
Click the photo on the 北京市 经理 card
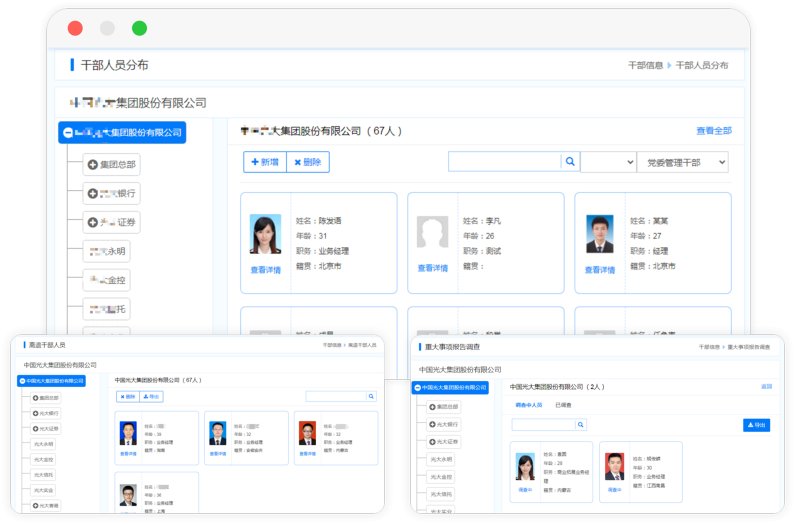pos(600,234)
